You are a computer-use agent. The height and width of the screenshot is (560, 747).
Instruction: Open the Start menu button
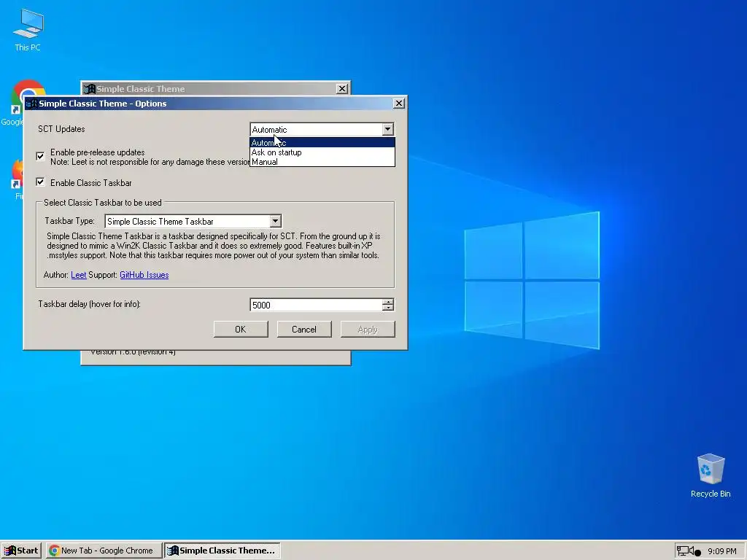21,551
